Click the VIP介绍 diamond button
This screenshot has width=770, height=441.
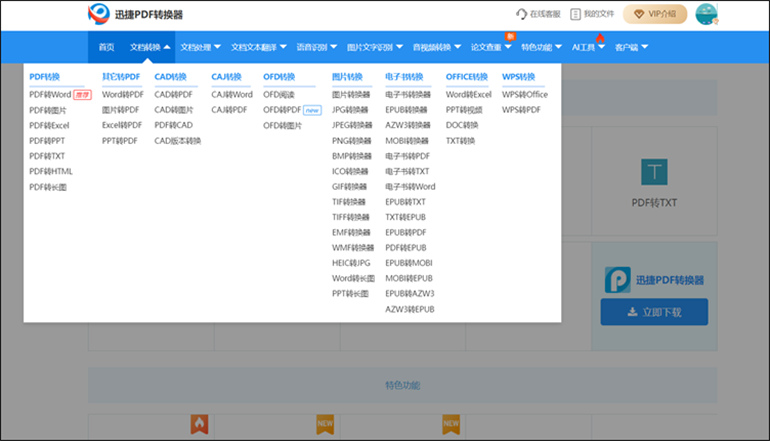(655, 14)
